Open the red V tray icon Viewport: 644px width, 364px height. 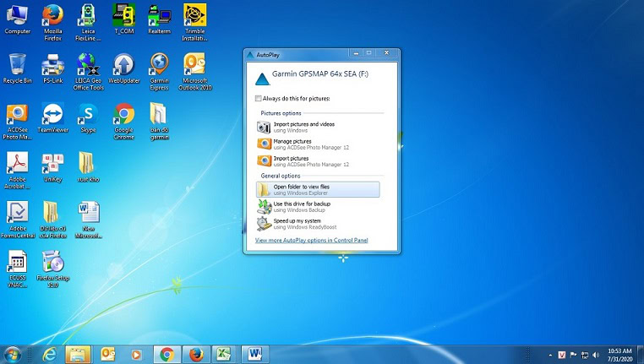click(562, 355)
